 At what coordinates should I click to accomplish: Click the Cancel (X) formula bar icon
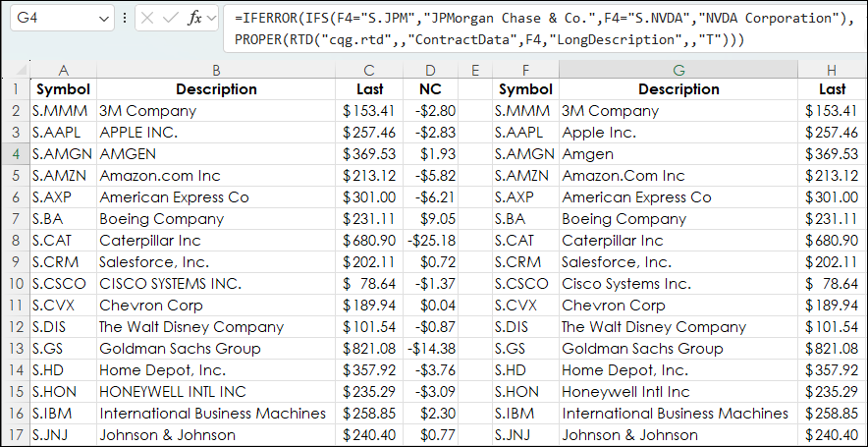pyautogui.click(x=147, y=18)
